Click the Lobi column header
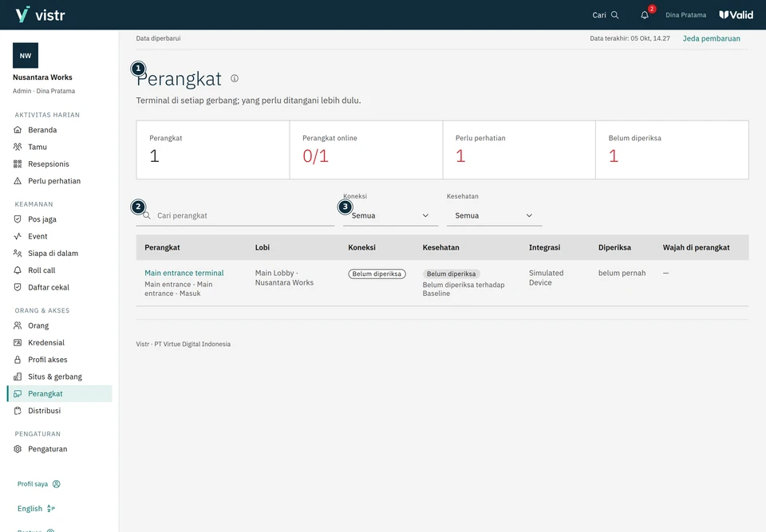The height and width of the screenshot is (532, 766). 263,248
